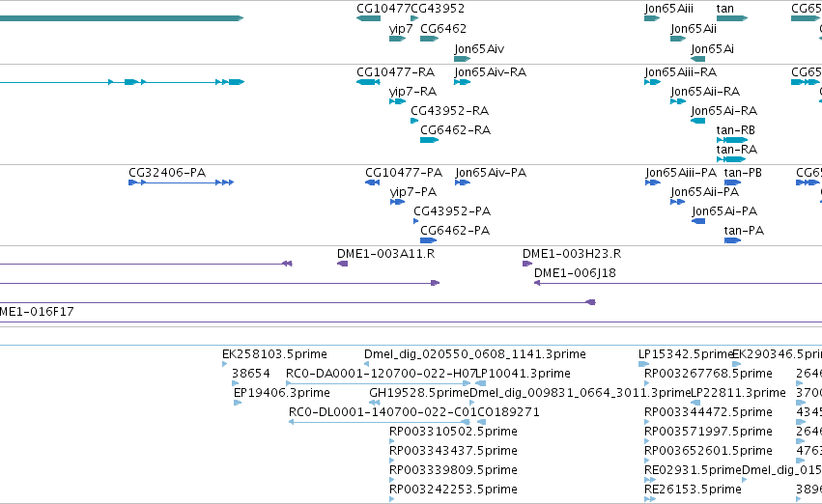Click EST RP003242253.5prime
The height and width of the screenshot is (504, 822).
point(453,490)
